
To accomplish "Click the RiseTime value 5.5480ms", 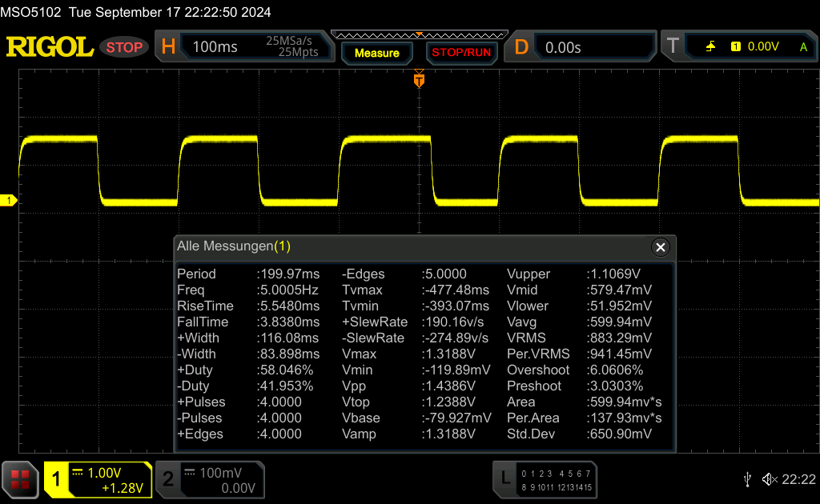I will 289,306.
